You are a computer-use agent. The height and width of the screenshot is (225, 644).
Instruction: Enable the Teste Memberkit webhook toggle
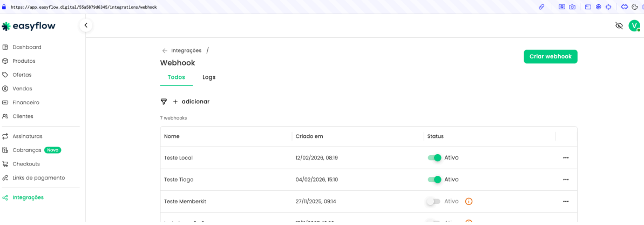click(433, 201)
